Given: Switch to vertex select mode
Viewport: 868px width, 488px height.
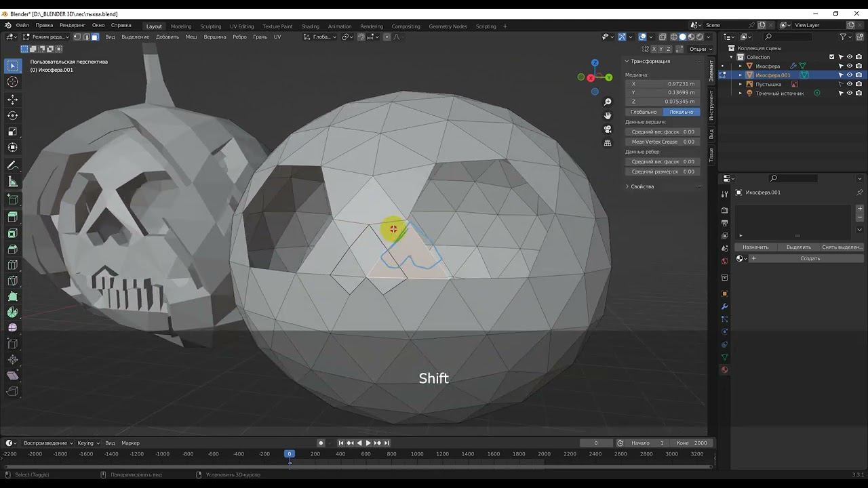Looking at the screenshot, I should (x=77, y=37).
